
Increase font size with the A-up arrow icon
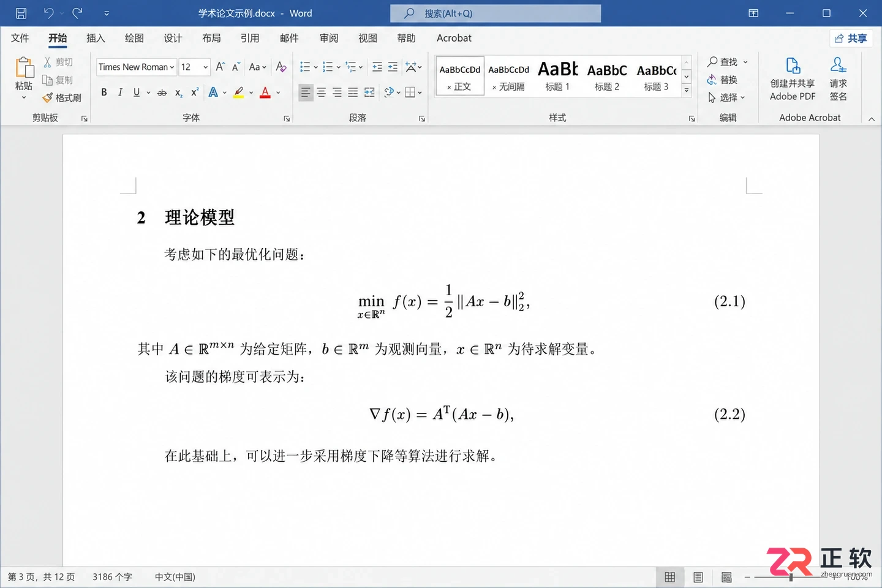pyautogui.click(x=221, y=67)
